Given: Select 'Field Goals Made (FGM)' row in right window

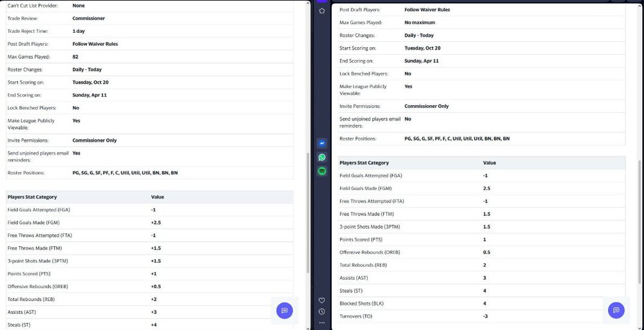Looking at the screenshot, I should (482, 188).
